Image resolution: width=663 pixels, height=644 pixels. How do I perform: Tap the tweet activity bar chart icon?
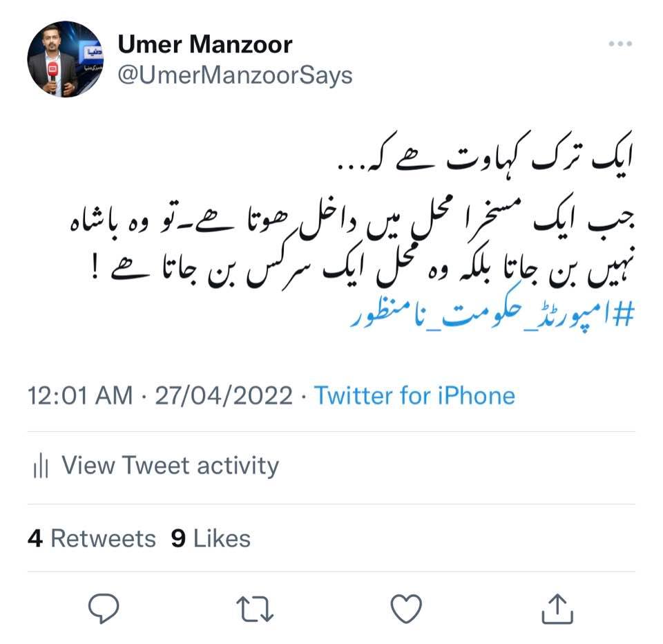[x=41, y=466]
